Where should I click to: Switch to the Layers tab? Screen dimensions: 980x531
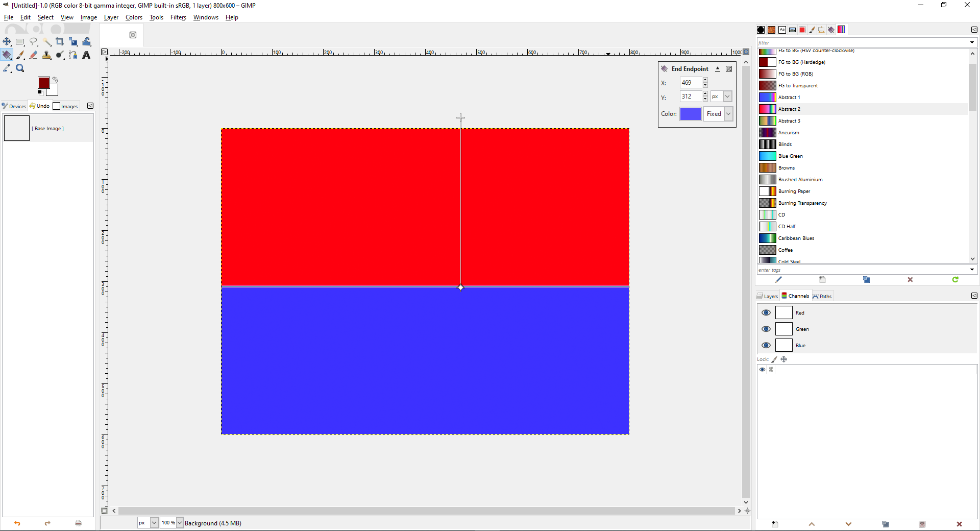tap(768, 296)
